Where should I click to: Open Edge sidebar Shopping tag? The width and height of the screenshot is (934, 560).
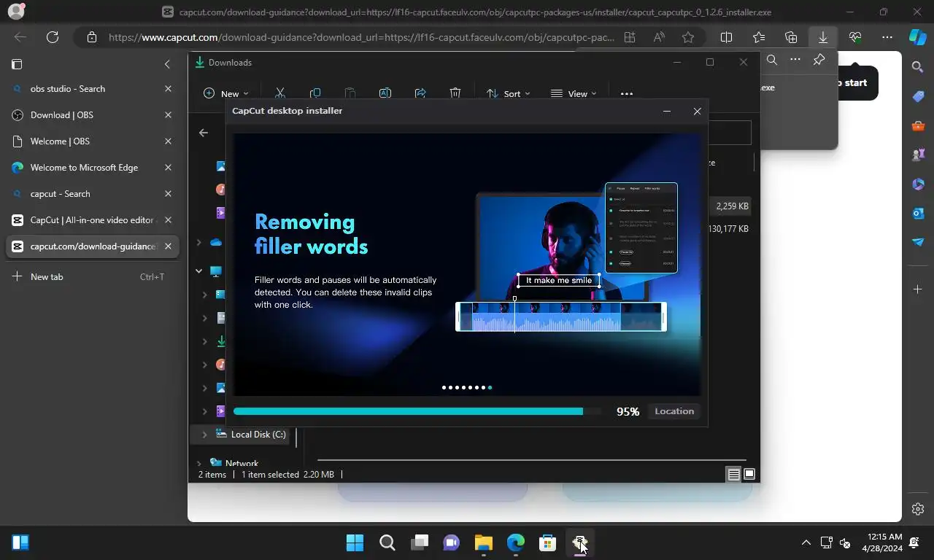(x=918, y=96)
